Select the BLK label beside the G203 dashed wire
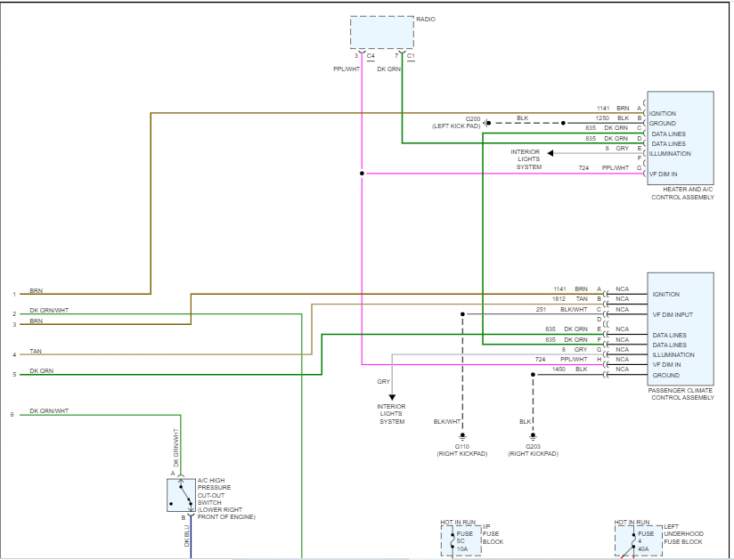 point(526,421)
